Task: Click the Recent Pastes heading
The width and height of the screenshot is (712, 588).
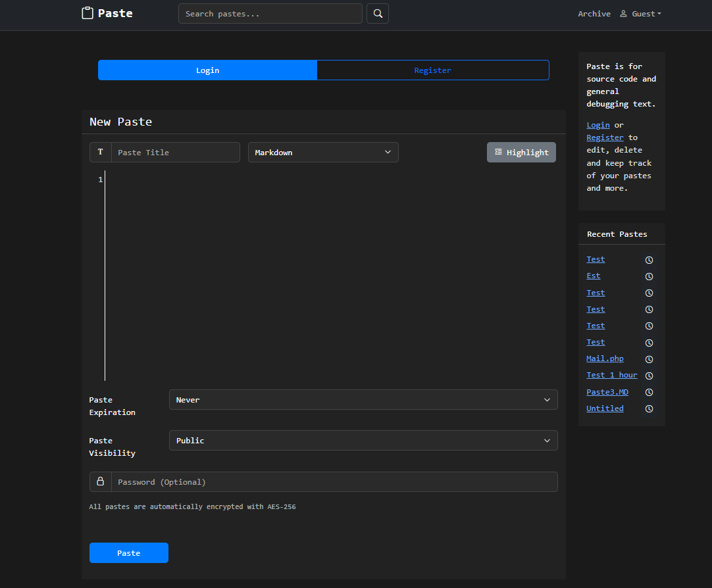Action: 617,234
